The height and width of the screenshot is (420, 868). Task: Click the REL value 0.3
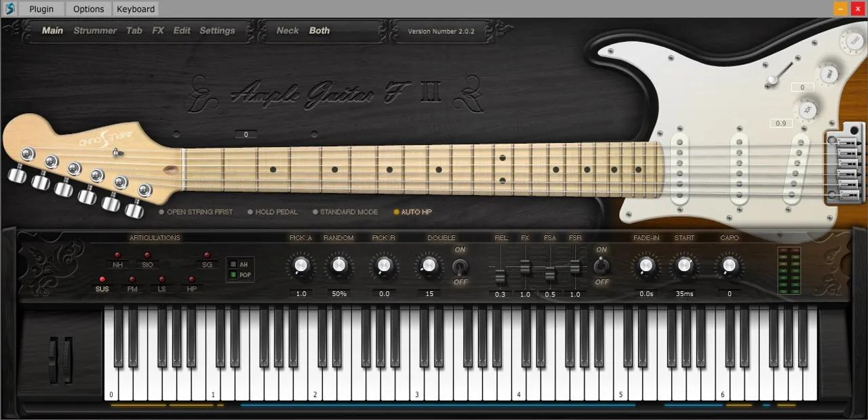[500, 294]
